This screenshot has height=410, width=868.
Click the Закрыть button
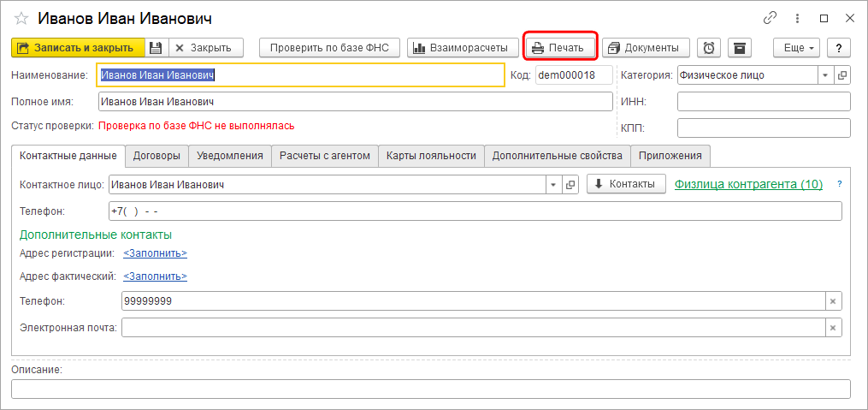[205, 48]
